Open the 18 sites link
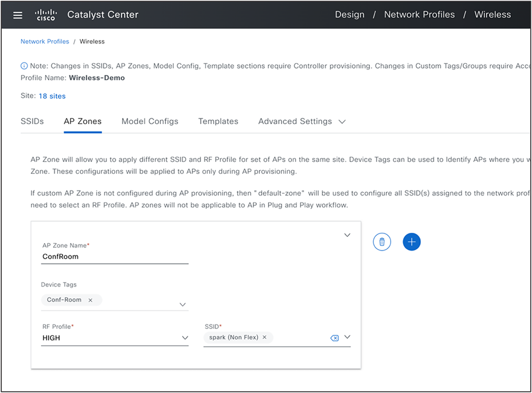This screenshot has height=393, width=532. [x=52, y=96]
